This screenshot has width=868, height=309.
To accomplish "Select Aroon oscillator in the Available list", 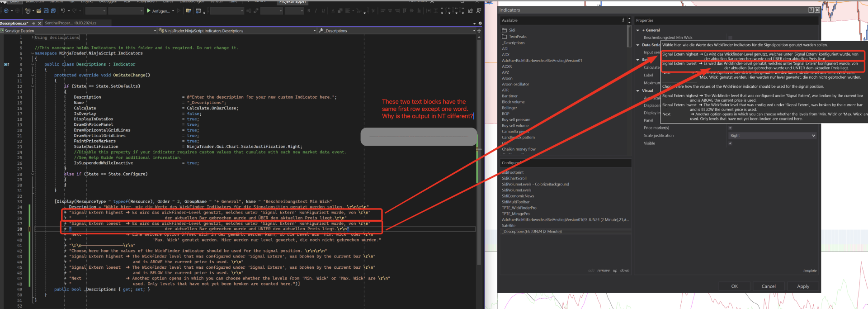I will 515,84.
